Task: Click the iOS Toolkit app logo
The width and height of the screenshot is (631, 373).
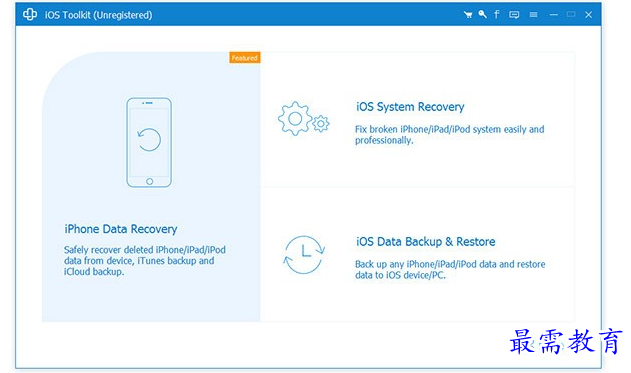Action: [x=30, y=14]
